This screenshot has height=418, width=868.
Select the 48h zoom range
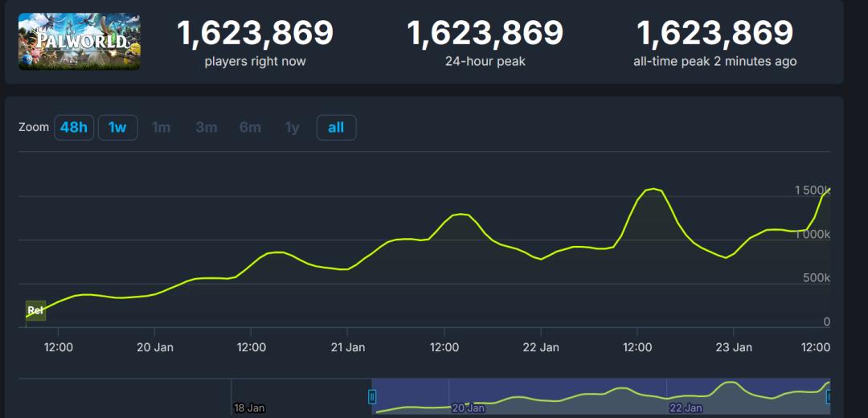click(74, 127)
